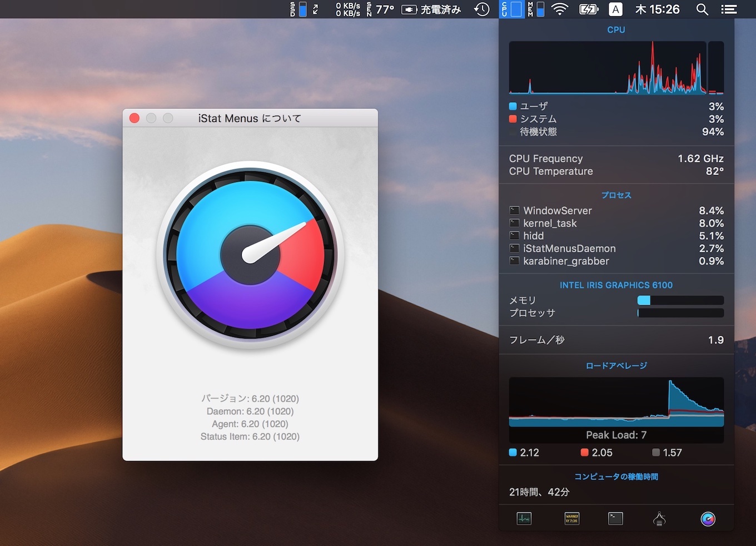Viewport: 756px width, 546px height.
Task: Toggle the CPU menu bar dropdown
Action: tap(511, 9)
